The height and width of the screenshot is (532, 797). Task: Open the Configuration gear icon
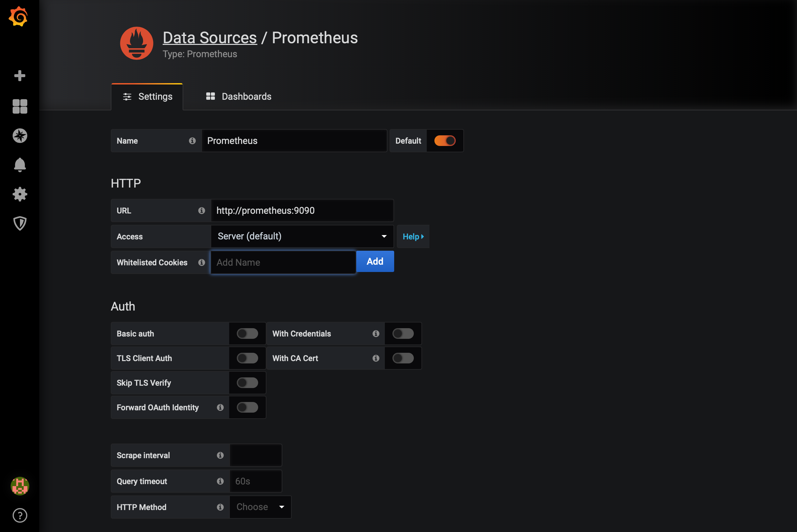click(20, 194)
